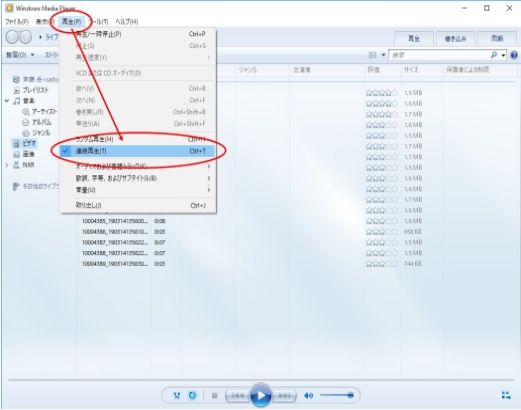
Task: Select file row 10004385_190314135600
Action: 115,221
